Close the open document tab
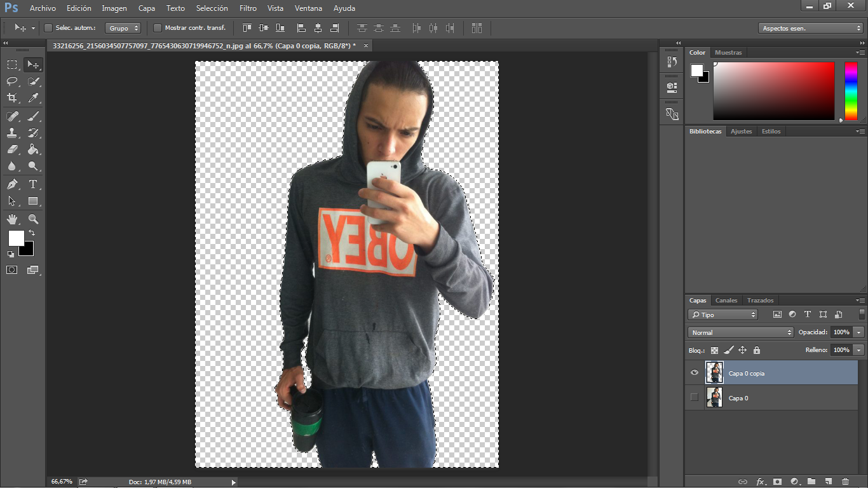The width and height of the screenshot is (868, 488). coord(365,46)
